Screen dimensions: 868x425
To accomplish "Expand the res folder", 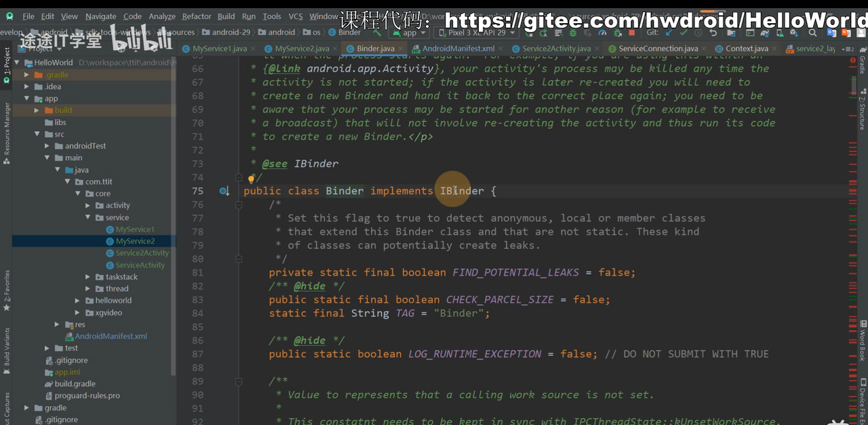I will point(58,325).
